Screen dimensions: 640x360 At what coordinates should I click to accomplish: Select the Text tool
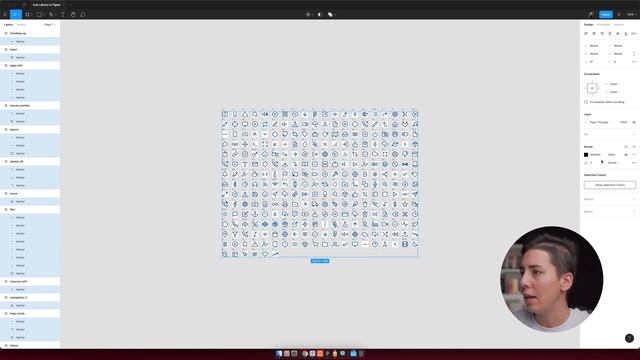click(x=63, y=14)
